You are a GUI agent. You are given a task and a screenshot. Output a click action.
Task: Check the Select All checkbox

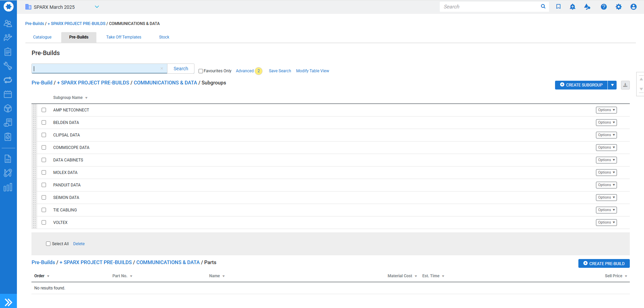48,244
